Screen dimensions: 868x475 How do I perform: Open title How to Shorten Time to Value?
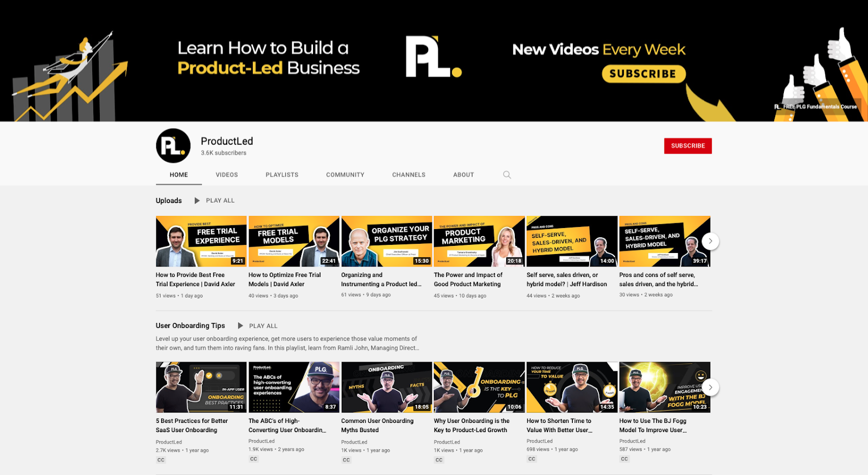(x=559, y=426)
